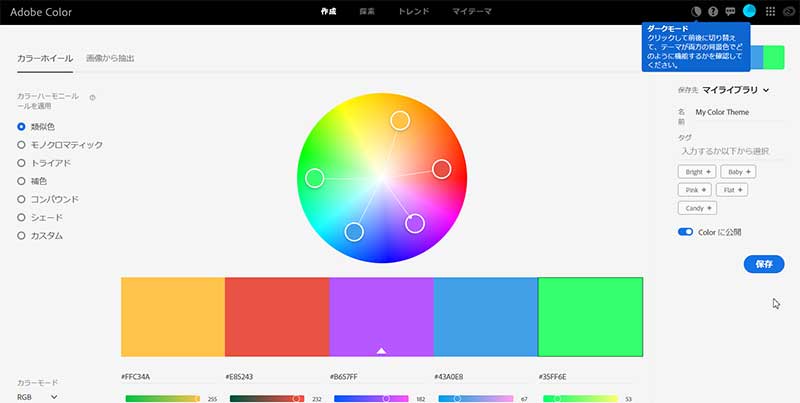Switch to the 画像から抽出 tab

(x=110, y=58)
